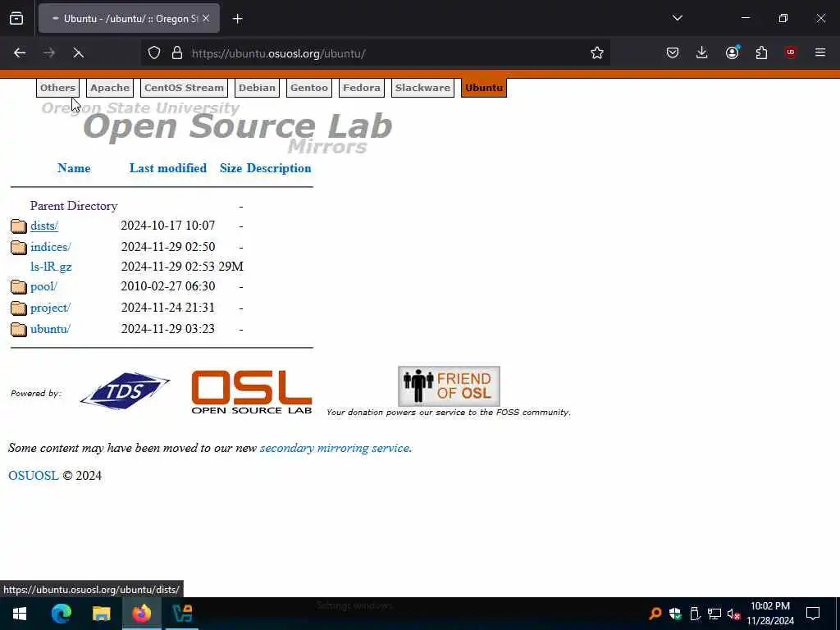Open the tracking protection shield icon
Viewport: 840px width, 630px height.
[x=154, y=53]
